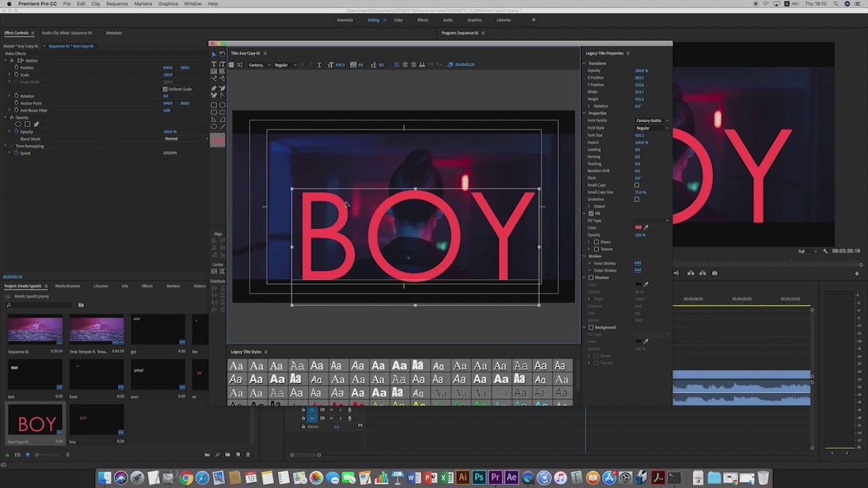
Task: Select the BOY title thumbnail in project bin
Action: [x=35, y=421]
